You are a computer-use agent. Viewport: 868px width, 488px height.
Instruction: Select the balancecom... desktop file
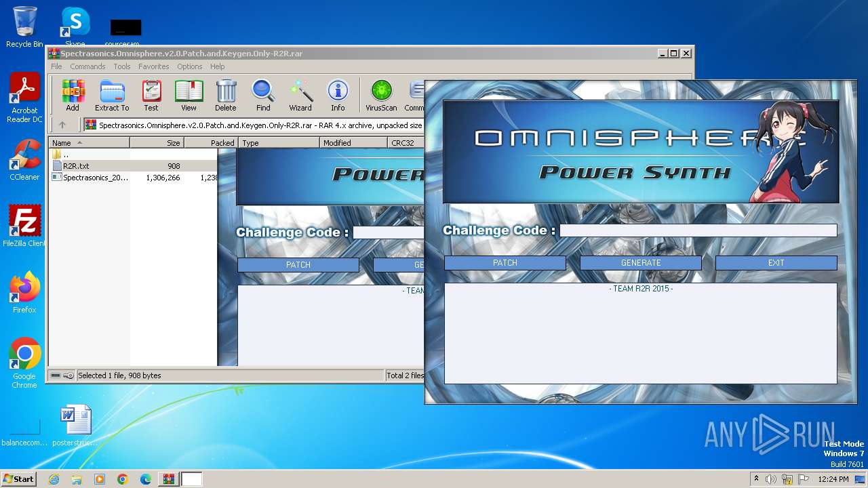point(24,432)
